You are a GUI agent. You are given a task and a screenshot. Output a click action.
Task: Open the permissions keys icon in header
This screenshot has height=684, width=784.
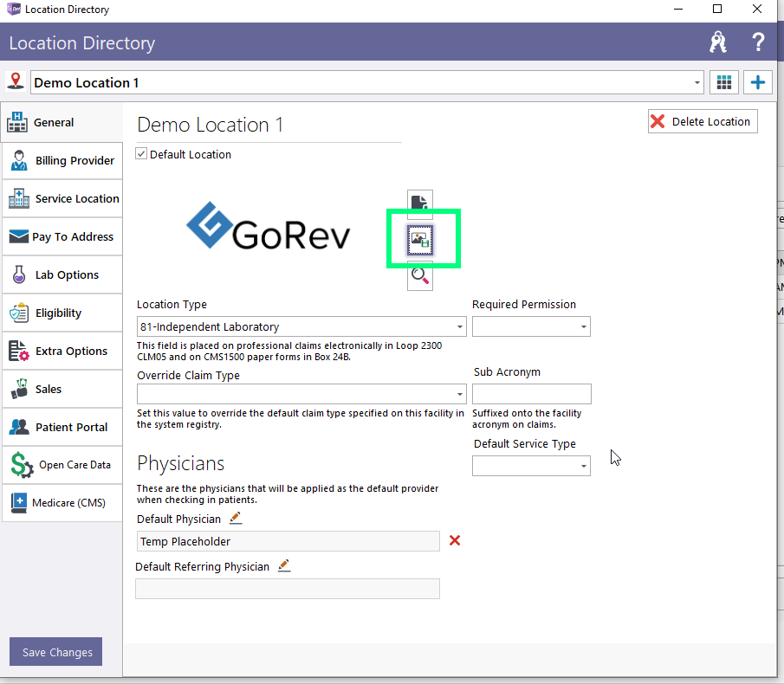coord(718,42)
